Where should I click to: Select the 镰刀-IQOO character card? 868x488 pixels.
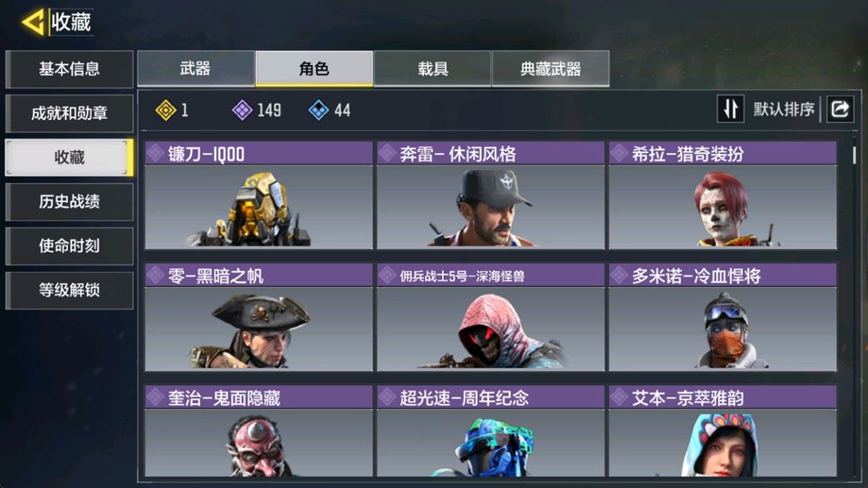point(259,195)
